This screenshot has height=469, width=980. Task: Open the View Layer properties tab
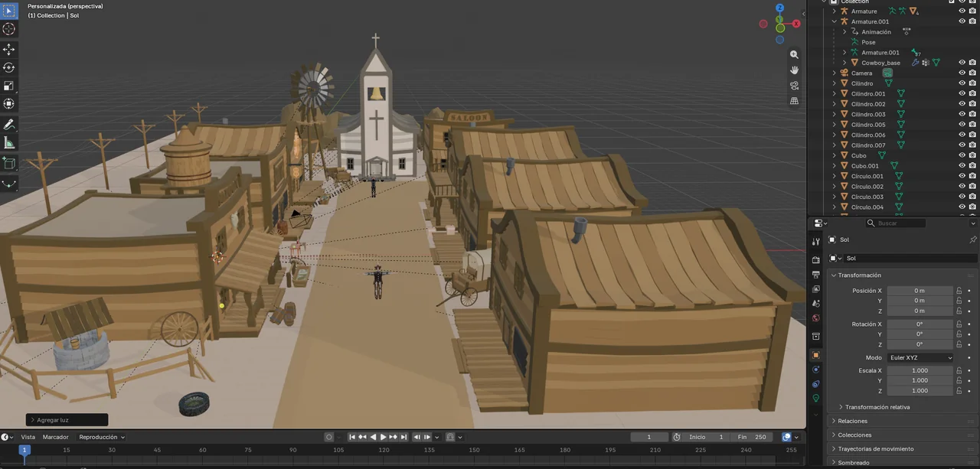[x=816, y=289]
